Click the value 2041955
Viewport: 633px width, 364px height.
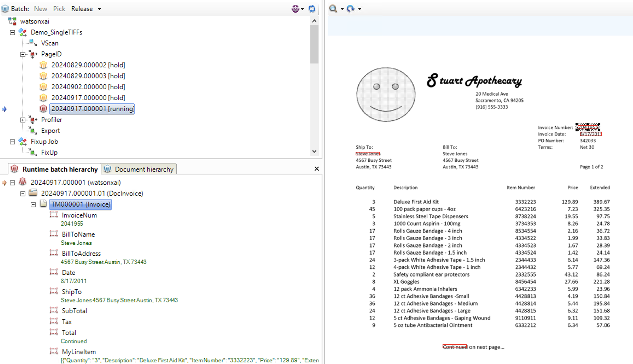point(72,224)
